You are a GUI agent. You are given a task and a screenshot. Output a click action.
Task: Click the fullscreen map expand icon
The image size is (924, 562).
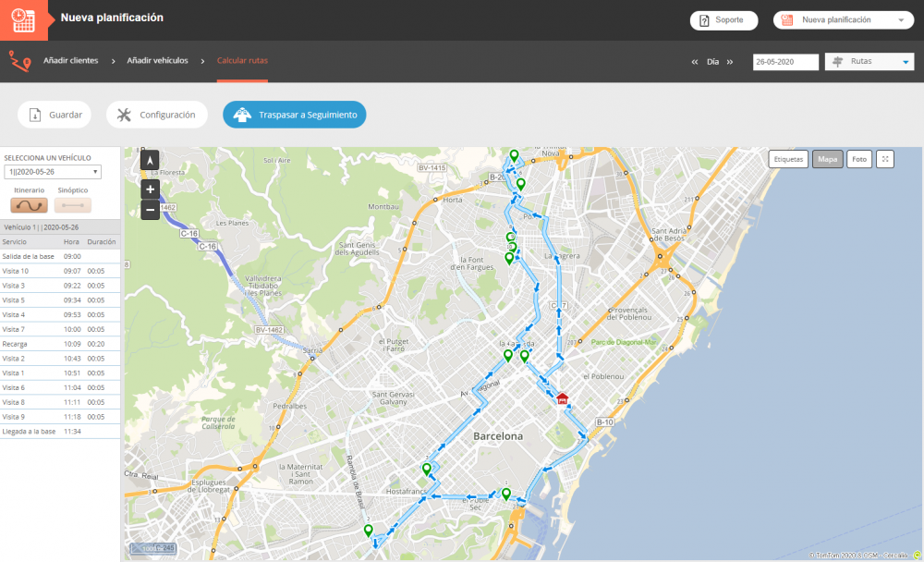pos(885,159)
